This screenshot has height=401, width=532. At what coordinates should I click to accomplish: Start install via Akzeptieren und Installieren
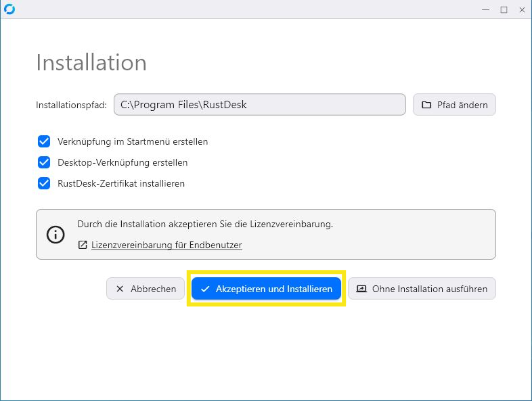[267, 289]
